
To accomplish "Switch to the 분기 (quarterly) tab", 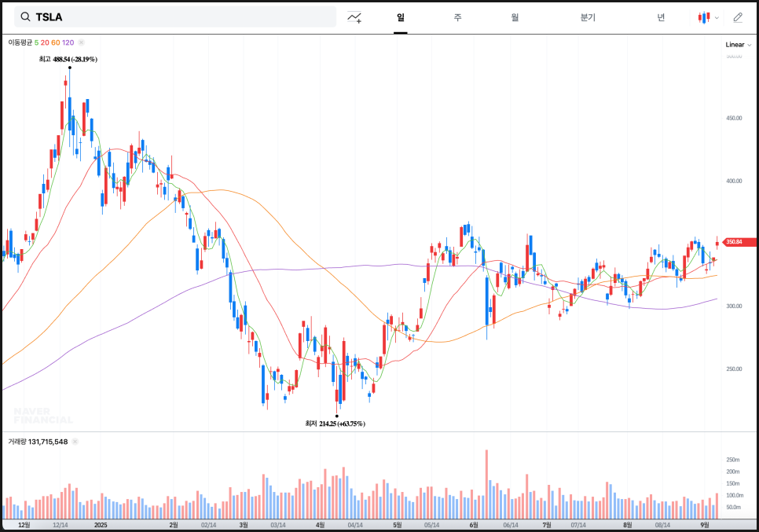I will [x=588, y=17].
